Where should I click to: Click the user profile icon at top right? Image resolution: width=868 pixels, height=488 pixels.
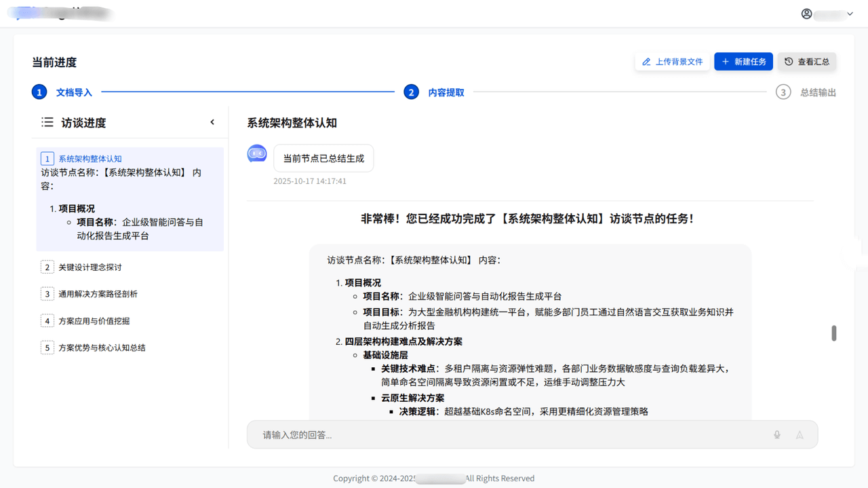(x=806, y=14)
